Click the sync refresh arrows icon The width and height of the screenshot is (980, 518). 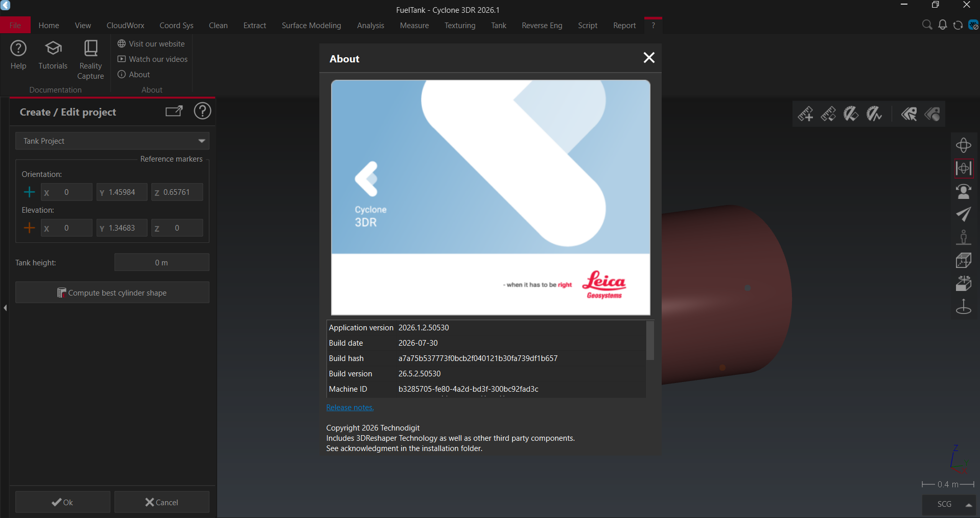click(x=958, y=25)
